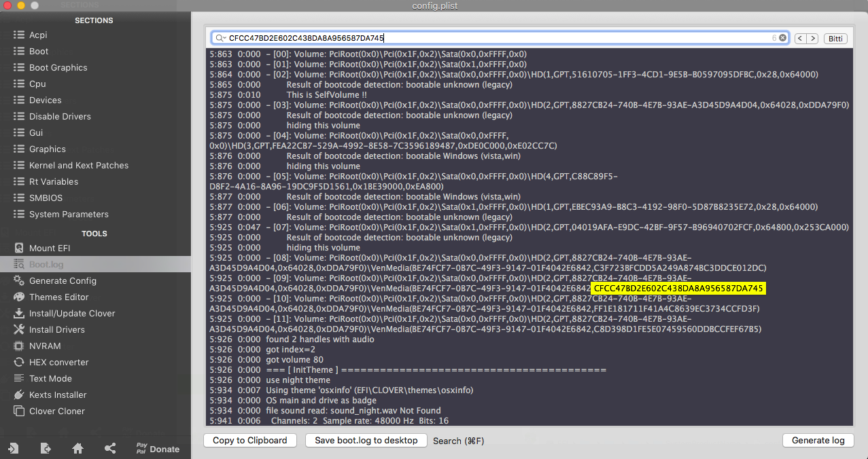Open the HEX converter tool
The height and width of the screenshot is (459, 868).
(x=58, y=362)
